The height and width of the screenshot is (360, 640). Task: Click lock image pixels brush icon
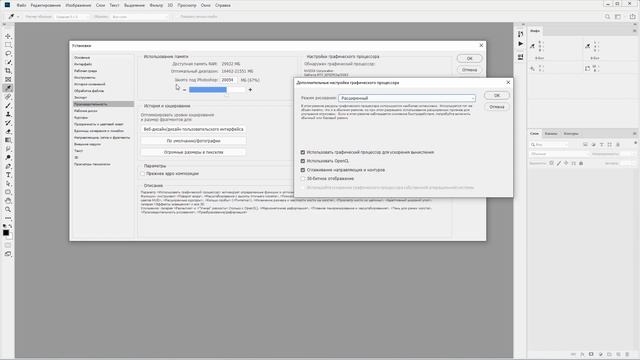pyautogui.click(x=559, y=163)
